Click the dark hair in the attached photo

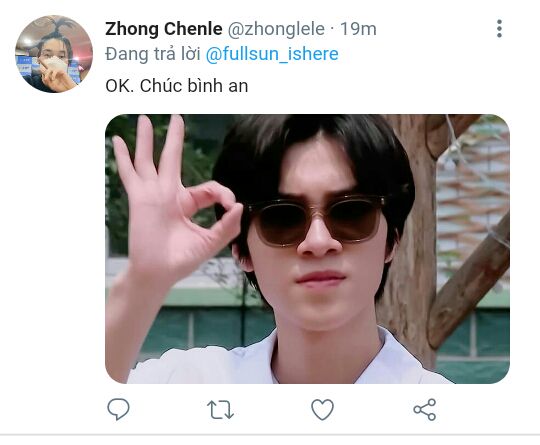point(313,152)
